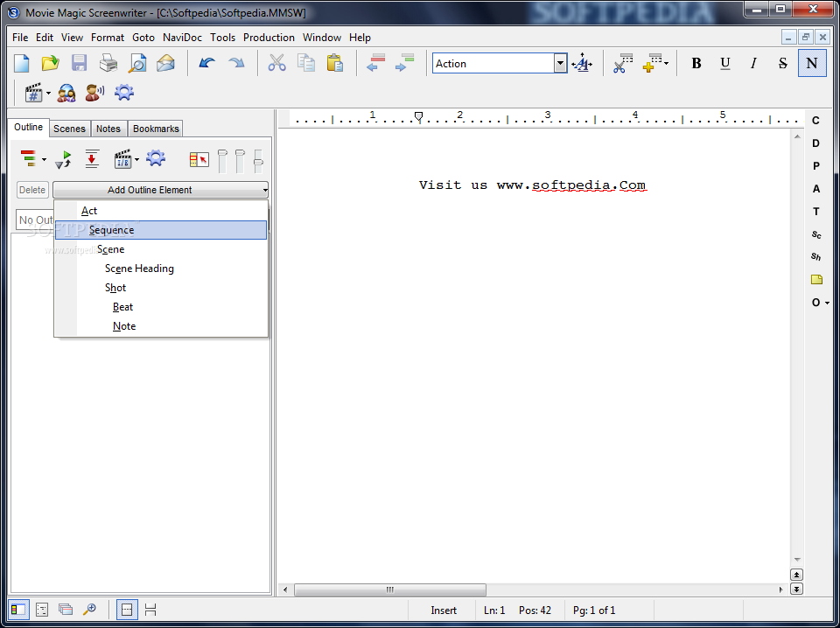Toggle normal text style N button

tap(812, 63)
